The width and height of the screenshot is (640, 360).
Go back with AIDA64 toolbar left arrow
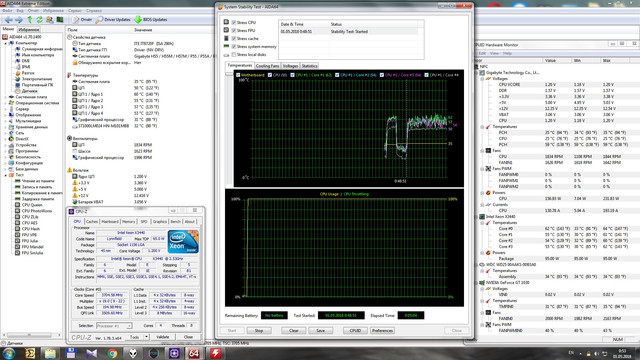click(x=9, y=20)
